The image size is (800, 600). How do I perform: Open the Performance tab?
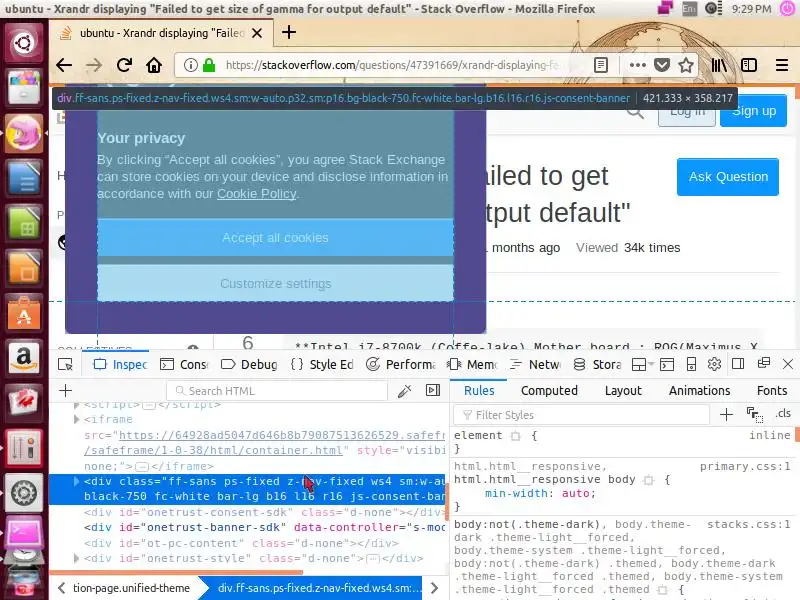point(401,364)
